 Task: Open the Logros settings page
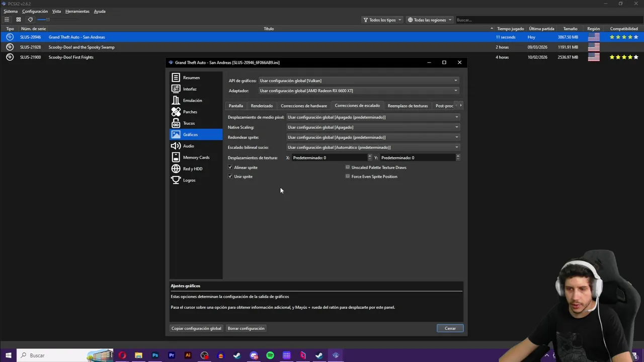tap(196, 180)
